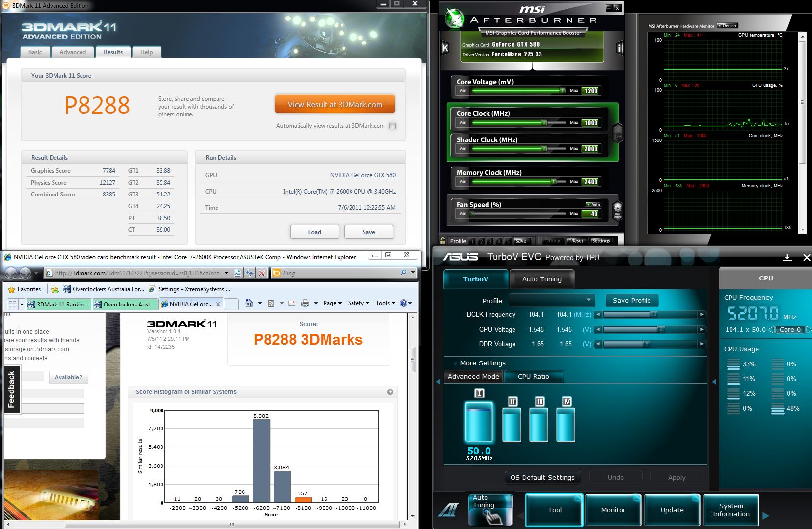
Task: Click Save Profile in TurboV
Action: (631, 300)
